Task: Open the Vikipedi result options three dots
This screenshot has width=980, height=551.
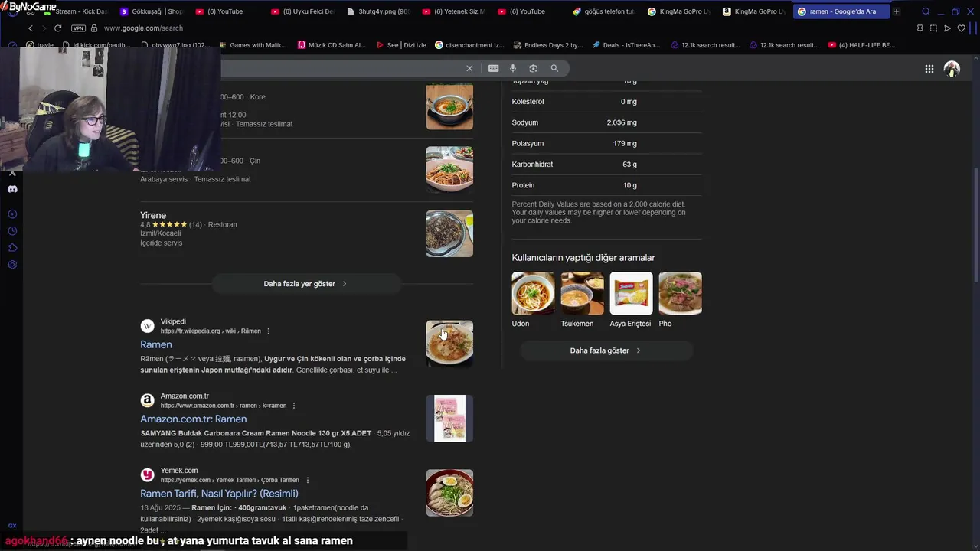Action: [x=268, y=331]
